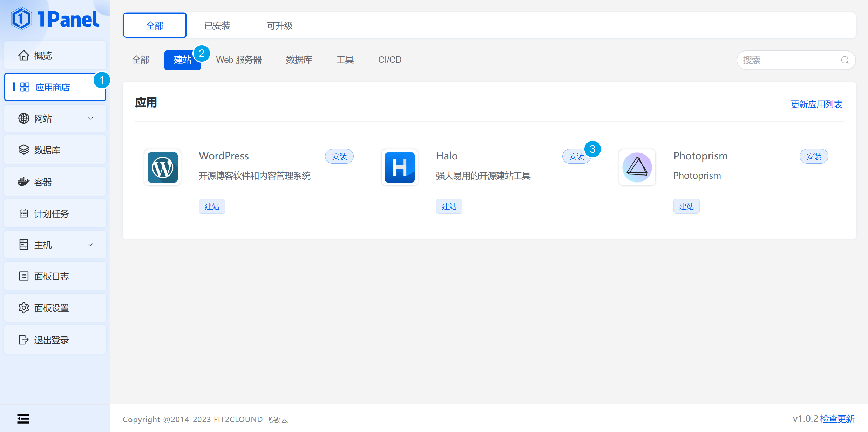Viewport: 868px width, 432px height.
Task: Click the Halo app logo
Action: [400, 167]
